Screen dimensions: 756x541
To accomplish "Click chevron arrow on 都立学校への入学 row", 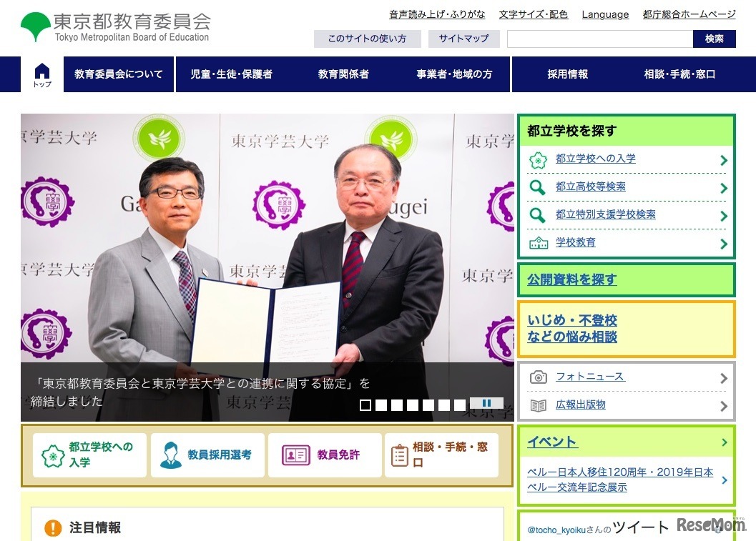I will click(x=724, y=160).
